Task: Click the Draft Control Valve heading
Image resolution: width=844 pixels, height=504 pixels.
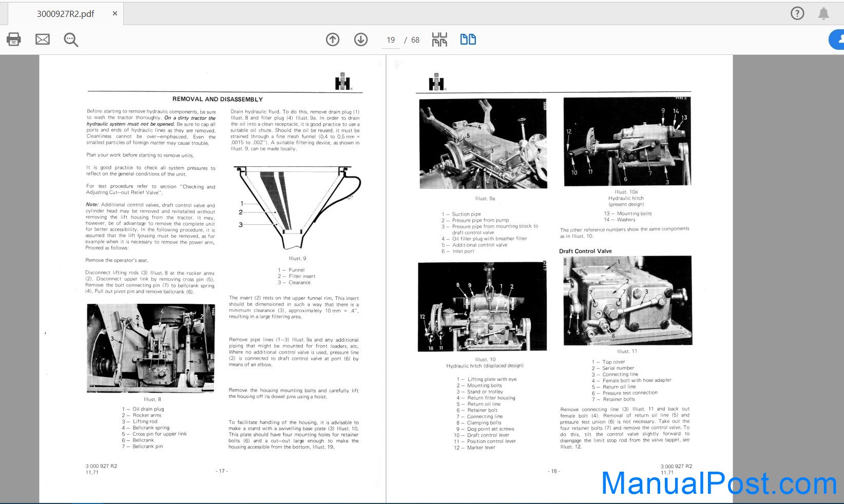Action: pos(585,251)
